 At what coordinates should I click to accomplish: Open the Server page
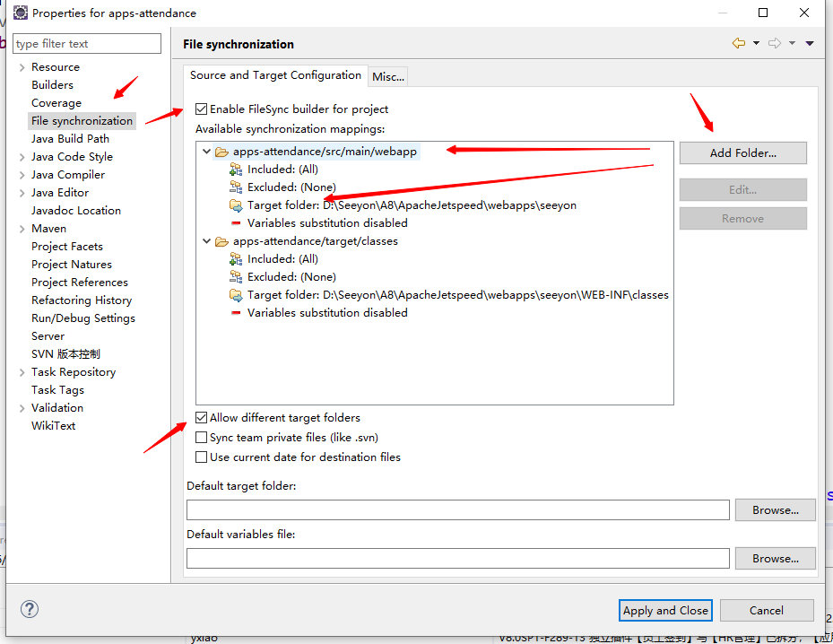coord(48,336)
